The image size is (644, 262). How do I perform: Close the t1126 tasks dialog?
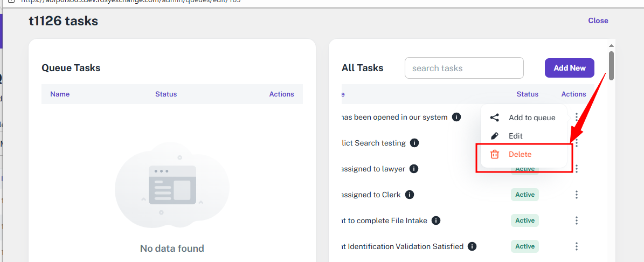(x=598, y=20)
